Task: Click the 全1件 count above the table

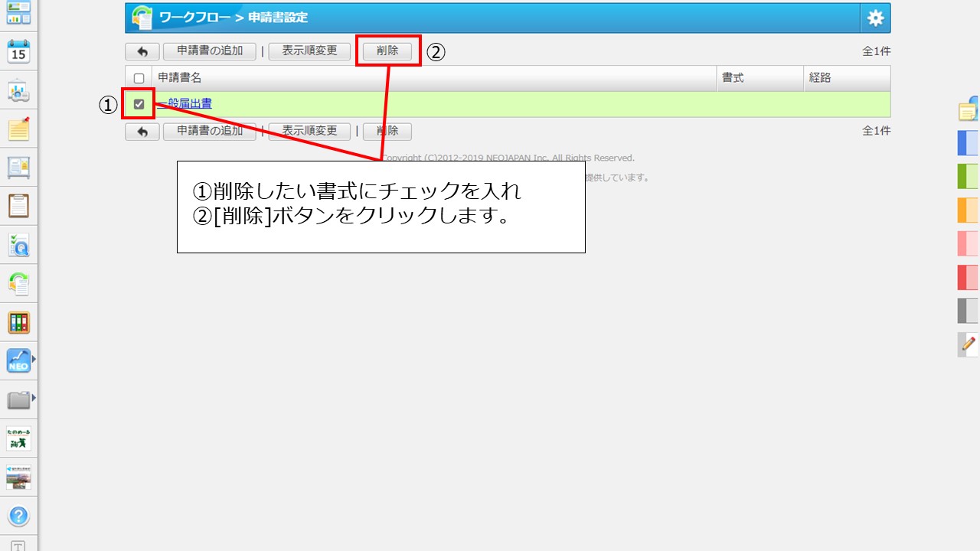Action: (877, 51)
